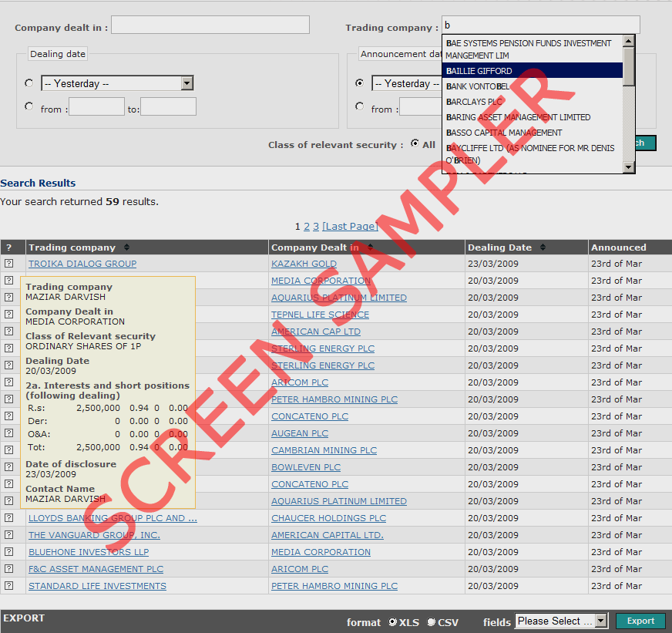
Task: Pick BAE SYSTEMS PENSION FUNDS suggestion
Action: point(533,49)
